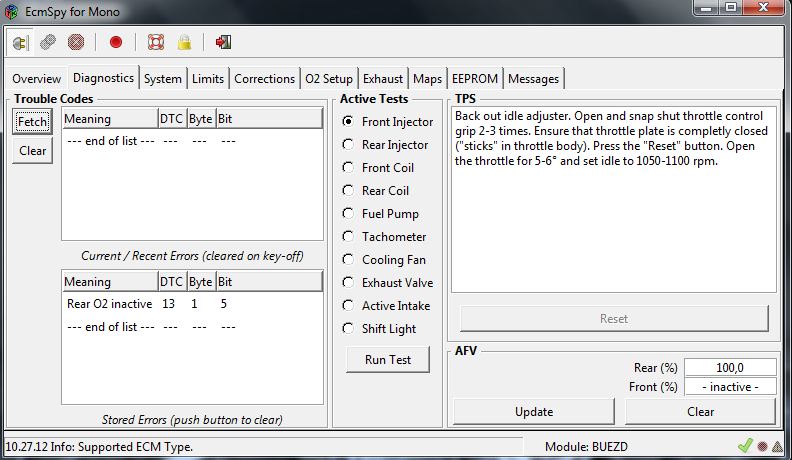
Task: Select the Cooling Fan radio button
Action: tap(348, 260)
